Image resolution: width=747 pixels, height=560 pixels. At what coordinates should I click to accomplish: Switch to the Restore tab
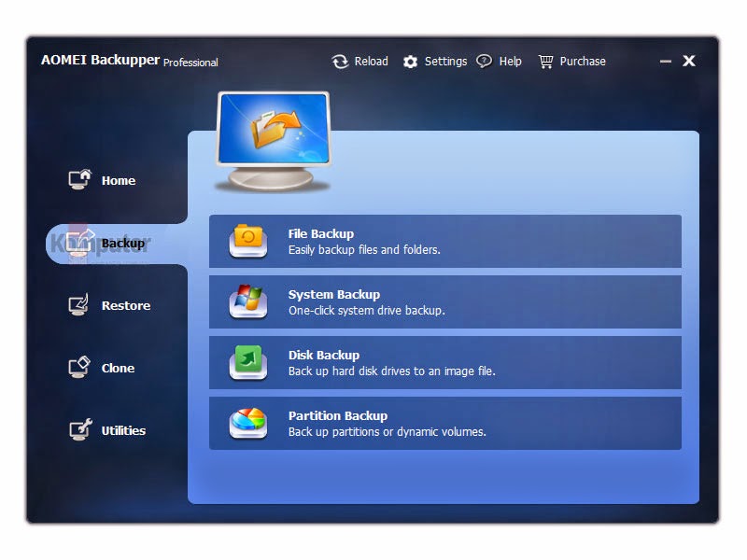pyautogui.click(x=124, y=305)
